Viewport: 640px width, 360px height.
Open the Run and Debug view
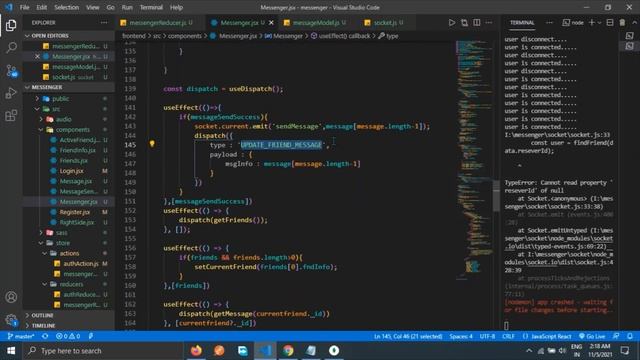pos(11,93)
